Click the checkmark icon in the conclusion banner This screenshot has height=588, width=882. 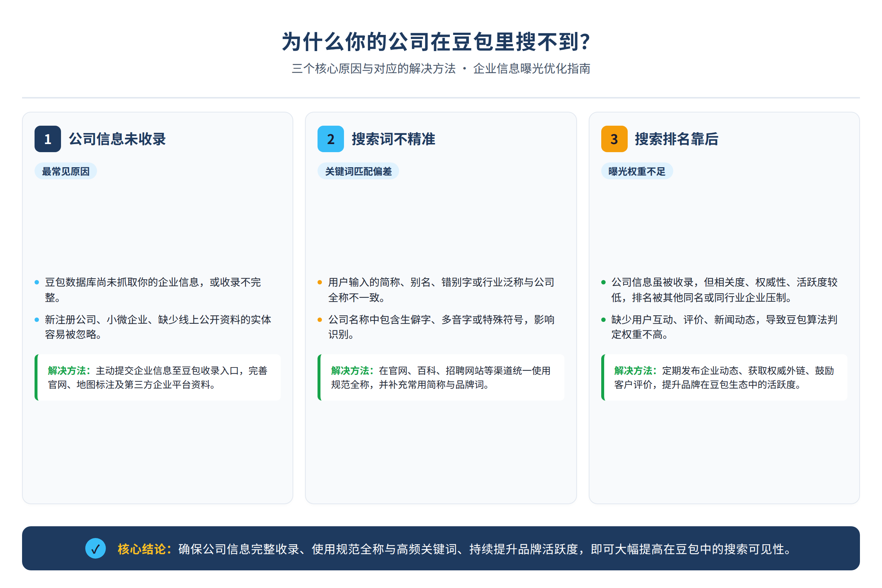96,548
